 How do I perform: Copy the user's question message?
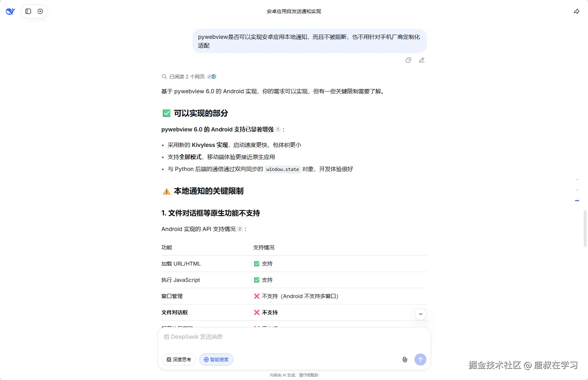click(x=408, y=60)
